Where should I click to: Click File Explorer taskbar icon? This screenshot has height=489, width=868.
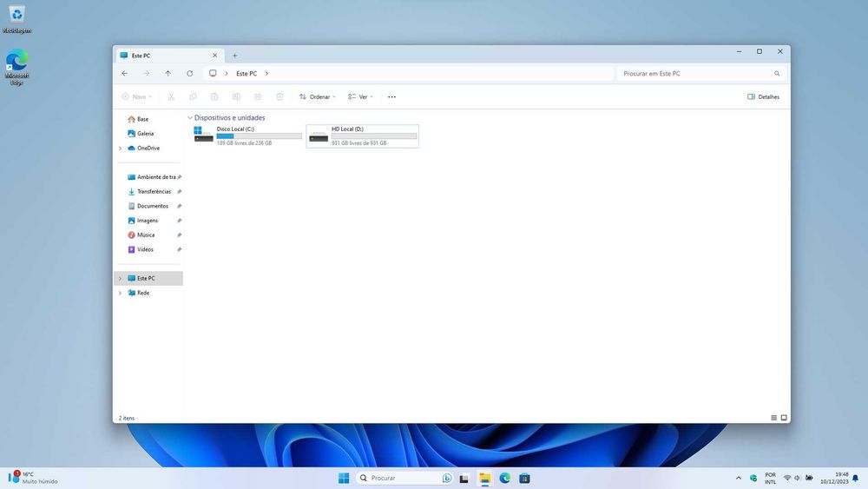click(484, 478)
